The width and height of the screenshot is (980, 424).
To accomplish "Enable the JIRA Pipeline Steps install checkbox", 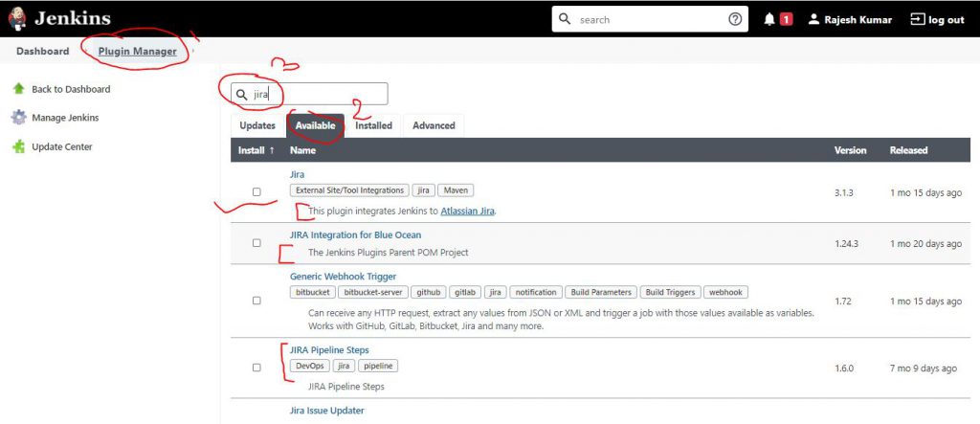I will click(x=256, y=368).
